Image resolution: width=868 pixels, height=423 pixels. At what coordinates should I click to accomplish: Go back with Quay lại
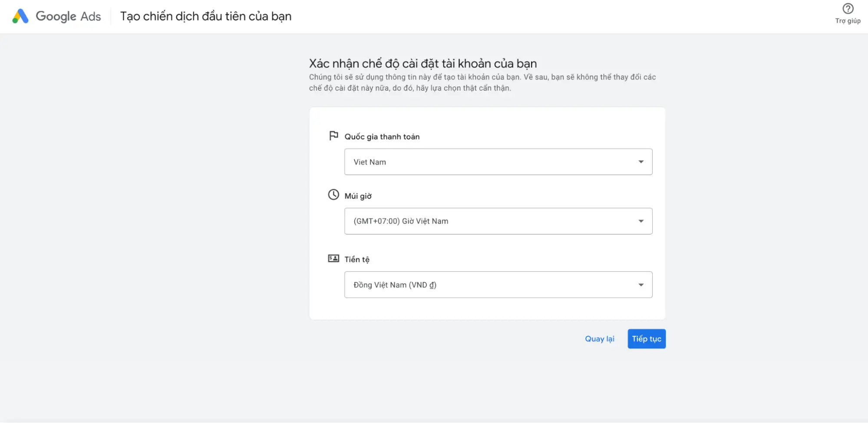pyautogui.click(x=599, y=339)
